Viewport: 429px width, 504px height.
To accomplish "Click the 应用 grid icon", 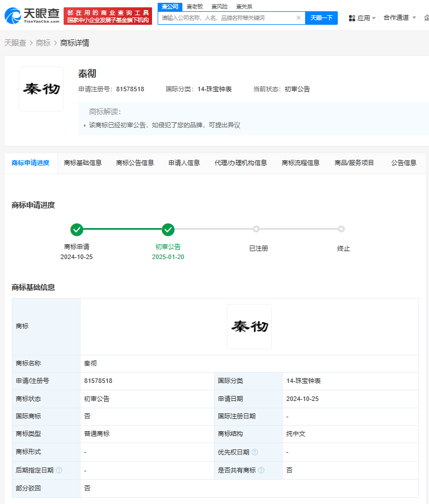I will (352, 18).
